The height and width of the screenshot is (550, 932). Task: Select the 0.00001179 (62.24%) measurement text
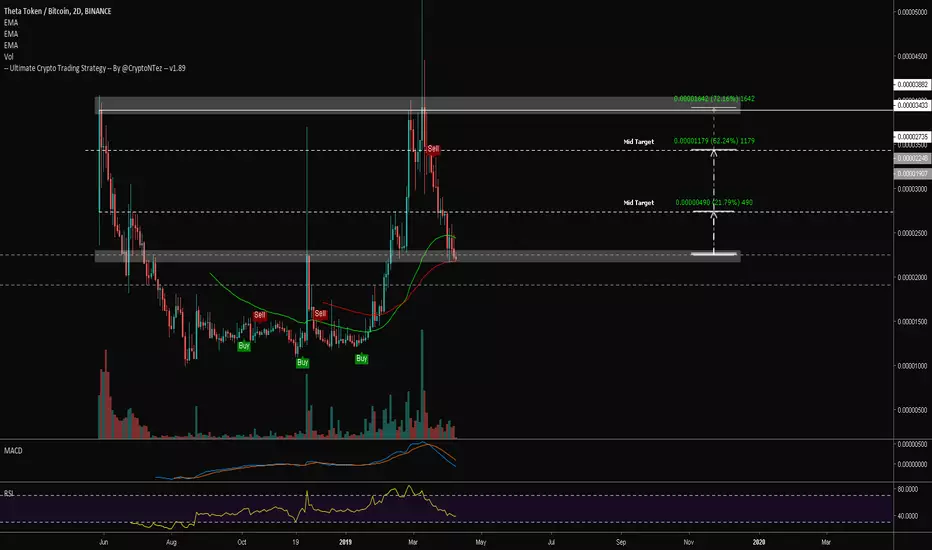pyautogui.click(x=714, y=141)
